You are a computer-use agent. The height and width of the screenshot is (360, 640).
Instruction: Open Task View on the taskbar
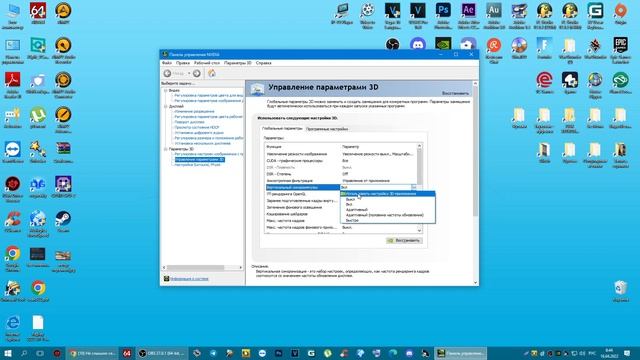click(40, 353)
